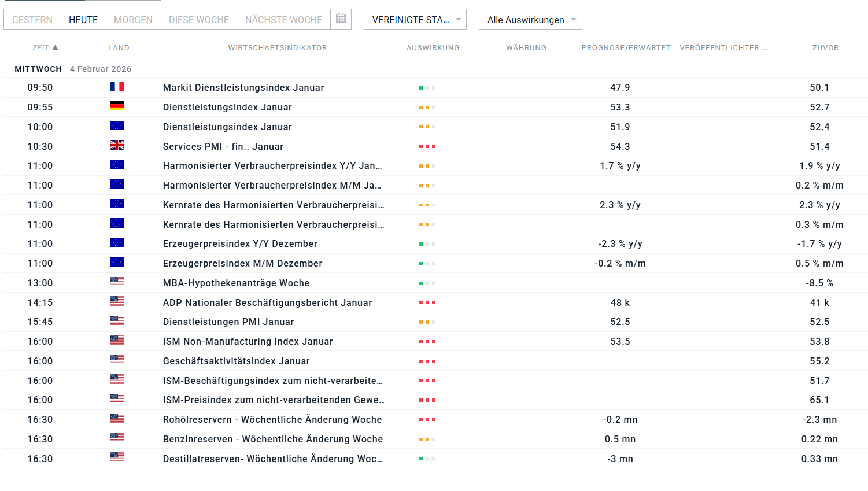Switch to the NÄCHSTE WOCHE tab

coord(283,19)
